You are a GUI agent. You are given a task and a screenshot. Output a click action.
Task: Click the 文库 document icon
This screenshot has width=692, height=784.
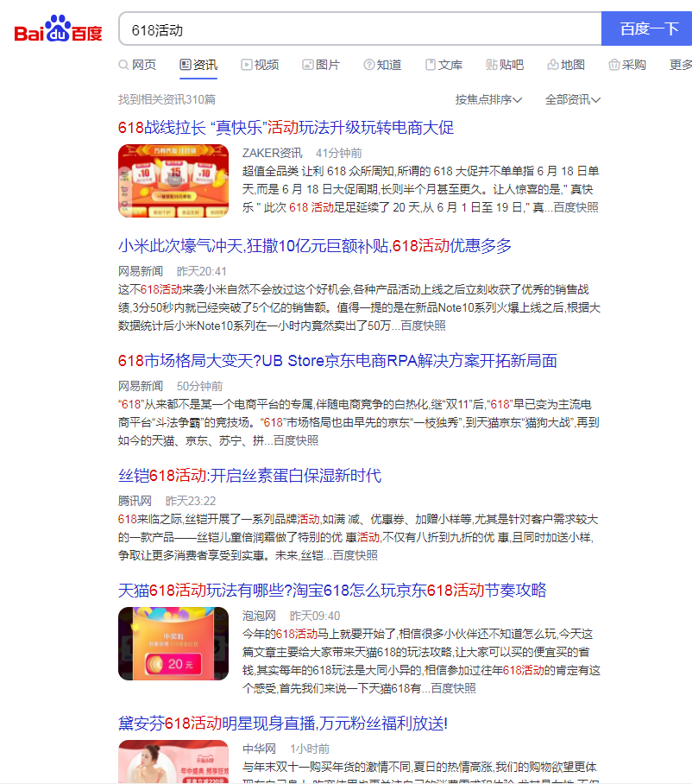coord(431,65)
